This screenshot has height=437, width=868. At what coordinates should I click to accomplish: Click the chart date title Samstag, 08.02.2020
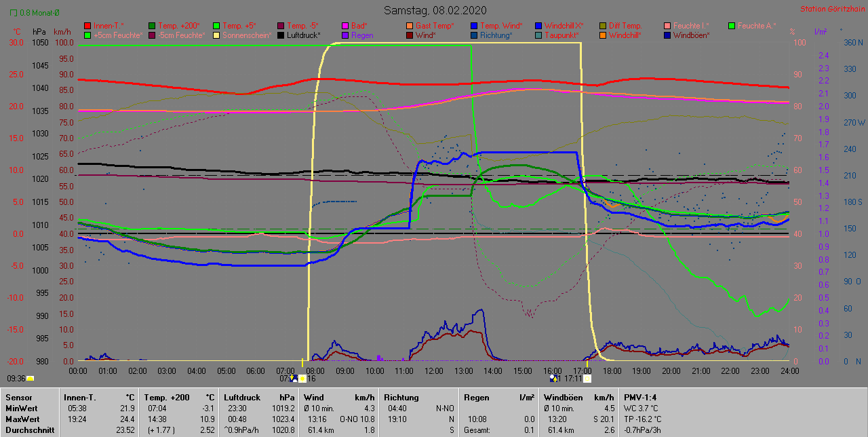[x=434, y=10]
